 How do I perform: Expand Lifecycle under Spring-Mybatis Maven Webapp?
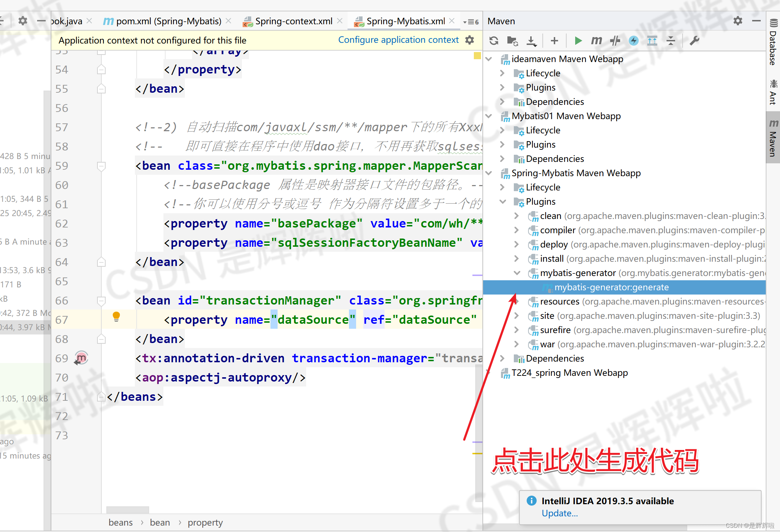pyautogui.click(x=502, y=187)
